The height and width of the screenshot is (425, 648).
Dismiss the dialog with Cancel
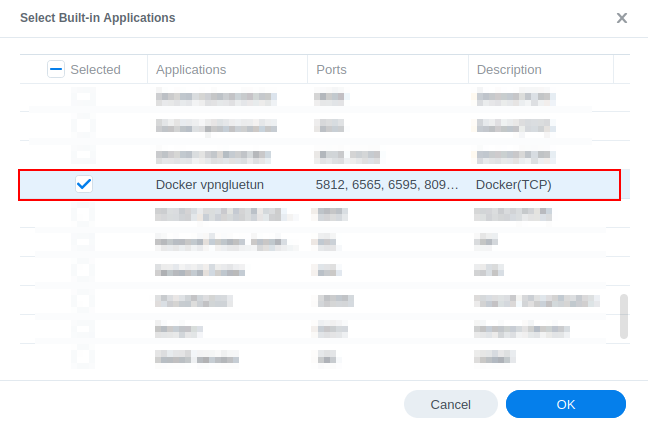(450, 404)
